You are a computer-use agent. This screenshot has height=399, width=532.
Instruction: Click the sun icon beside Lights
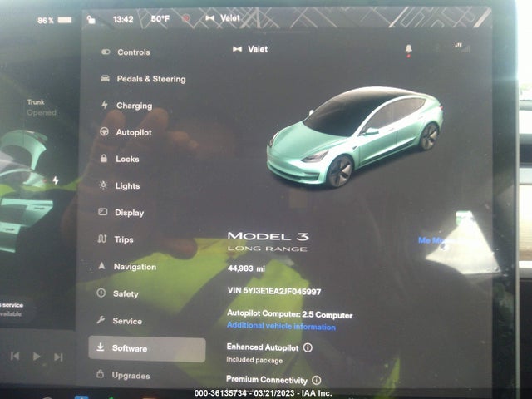[x=103, y=185]
